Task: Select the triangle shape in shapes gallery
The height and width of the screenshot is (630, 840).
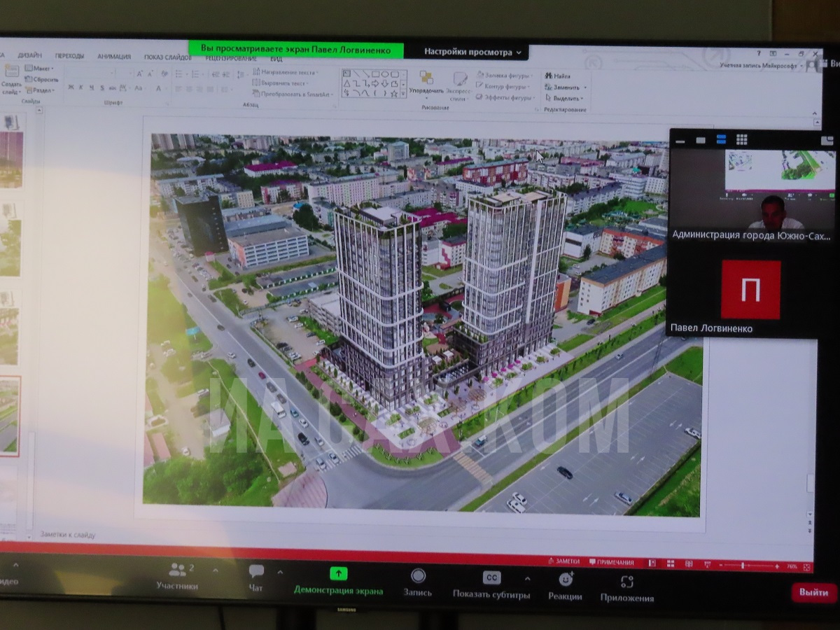Action: 346,84
